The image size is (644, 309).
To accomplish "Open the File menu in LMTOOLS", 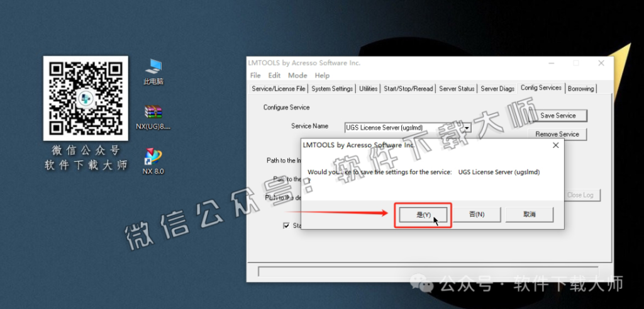I will tap(255, 76).
